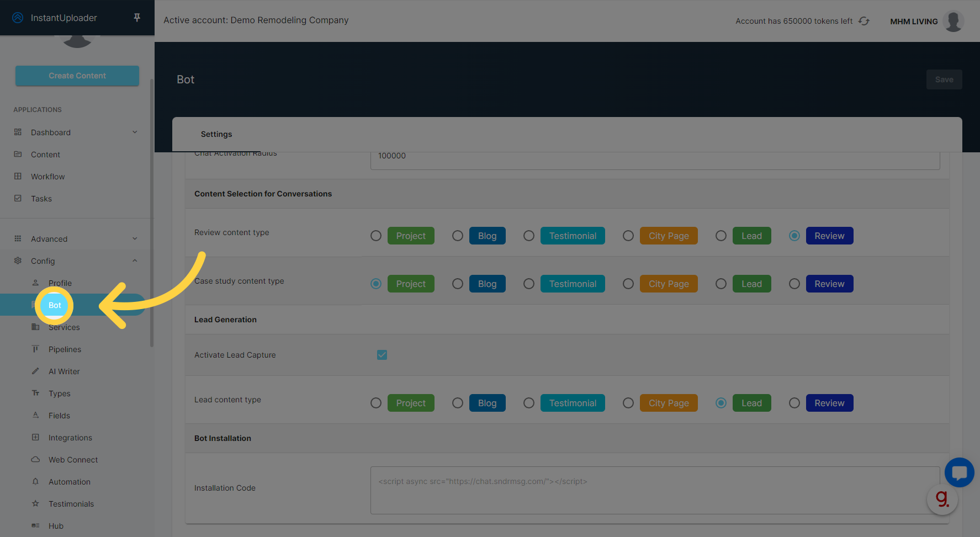Viewport: 980px width, 537px height.
Task: Select Blog radio for Lead content type
Action: 458,403
